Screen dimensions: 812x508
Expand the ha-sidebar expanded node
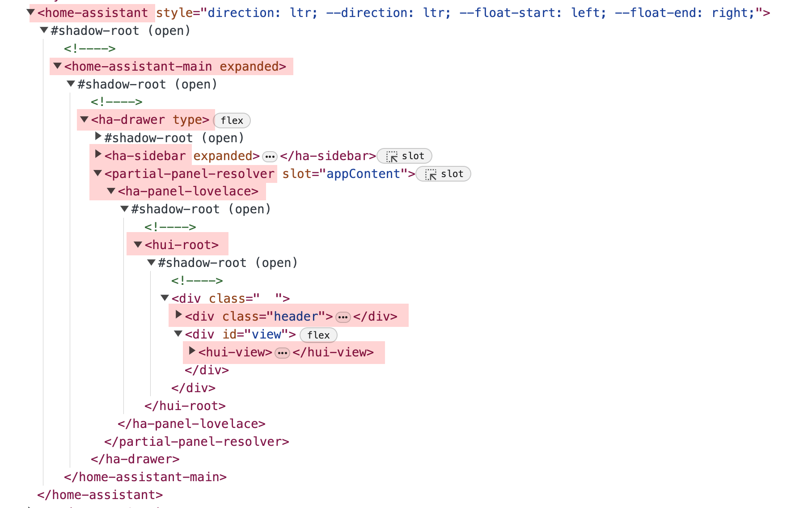coord(98,154)
